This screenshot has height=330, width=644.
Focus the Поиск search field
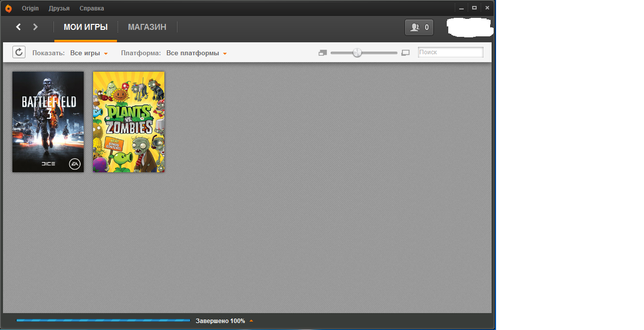pyautogui.click(x=450, y=52)
